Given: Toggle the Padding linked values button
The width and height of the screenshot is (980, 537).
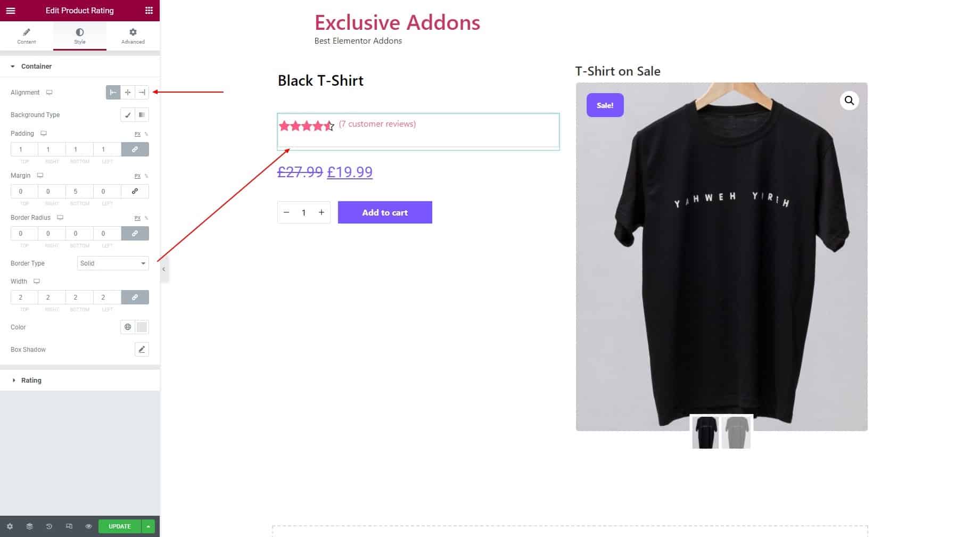Looking at the screenshot, I should click(135, 150).
